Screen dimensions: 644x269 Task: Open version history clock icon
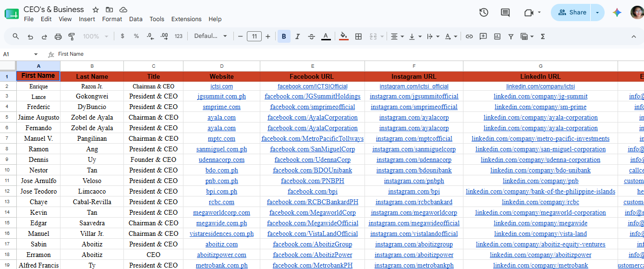[484, 12]
